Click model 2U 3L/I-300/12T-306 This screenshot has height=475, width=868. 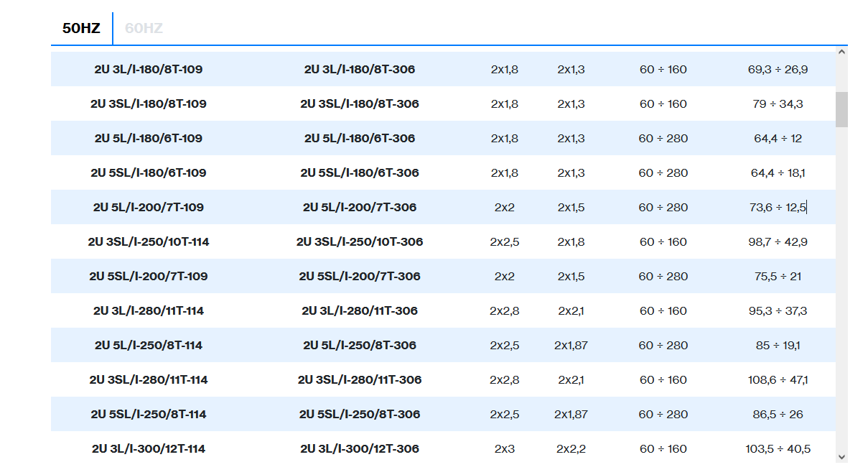359,449
